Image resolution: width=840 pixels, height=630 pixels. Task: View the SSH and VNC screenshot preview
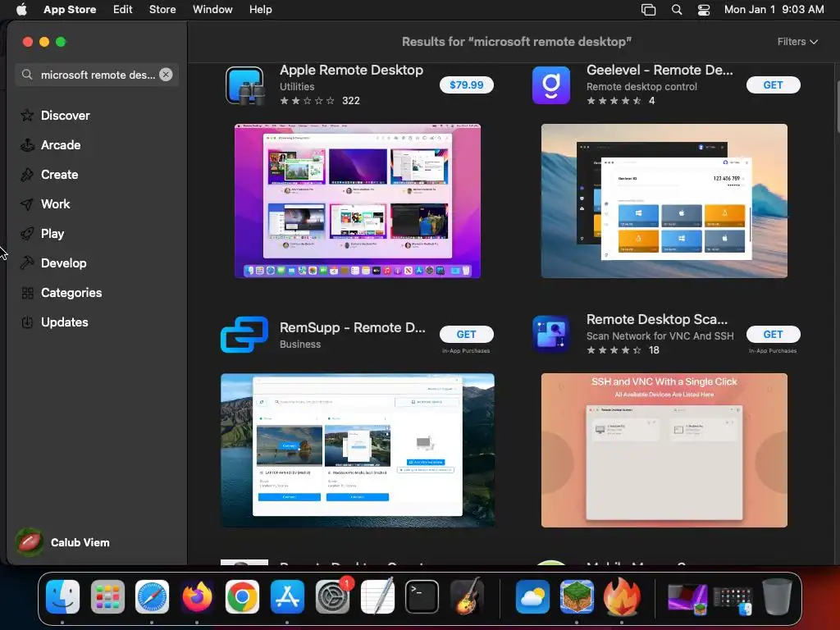pyautogui.click(x=664, y=450)
